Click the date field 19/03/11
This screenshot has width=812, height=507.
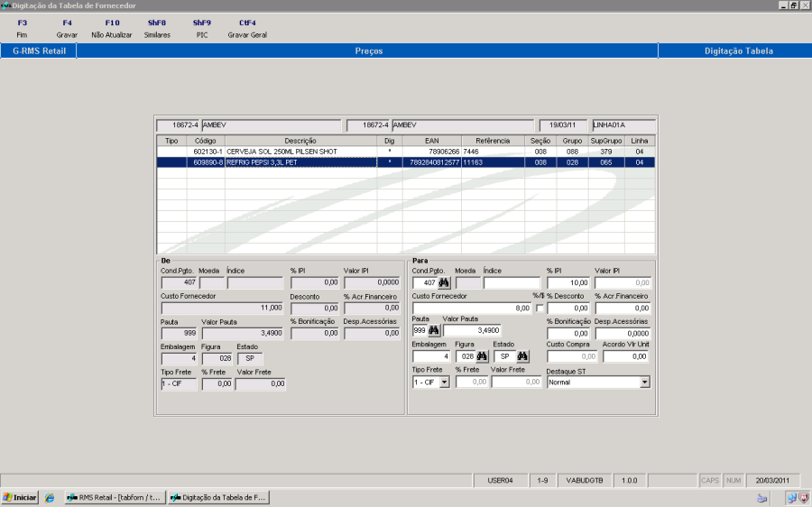563,125
